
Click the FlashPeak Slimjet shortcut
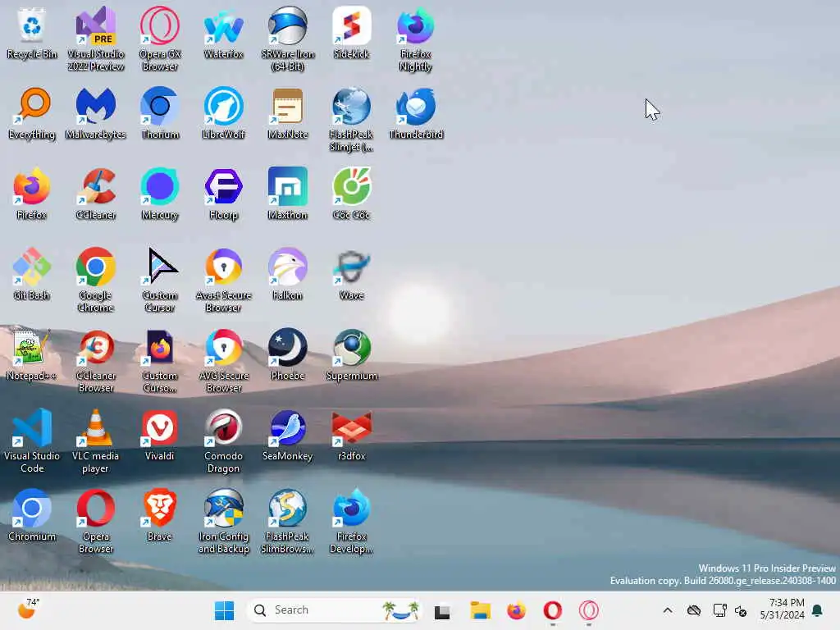coord(351,120)
